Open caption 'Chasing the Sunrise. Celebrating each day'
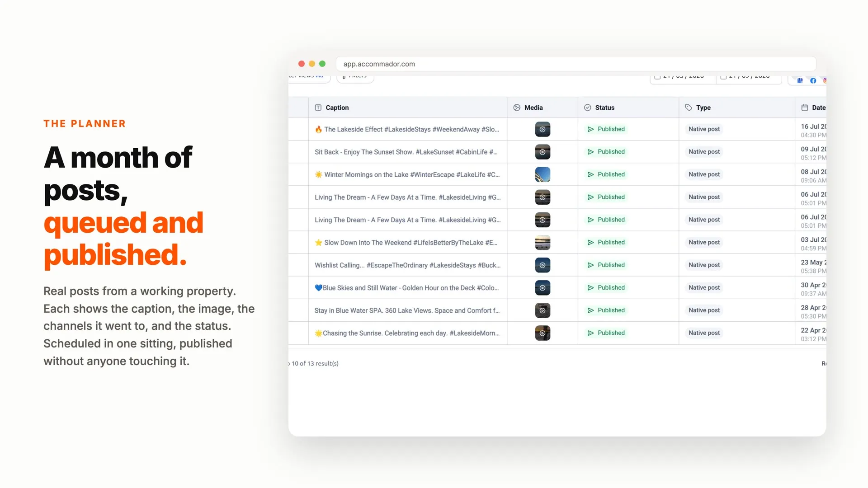The width and height of the screenshot is (868, 488). click(x=407, y=333)
